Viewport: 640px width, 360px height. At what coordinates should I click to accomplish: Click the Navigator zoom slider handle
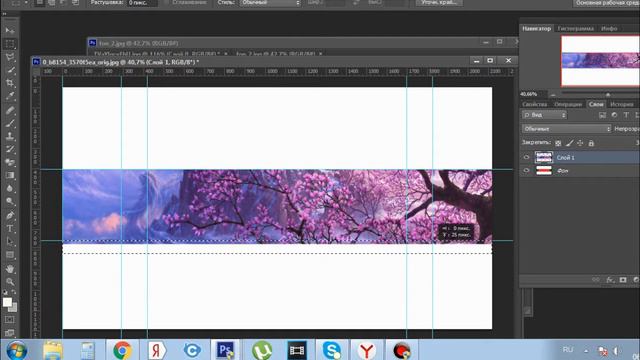point(608,94)
